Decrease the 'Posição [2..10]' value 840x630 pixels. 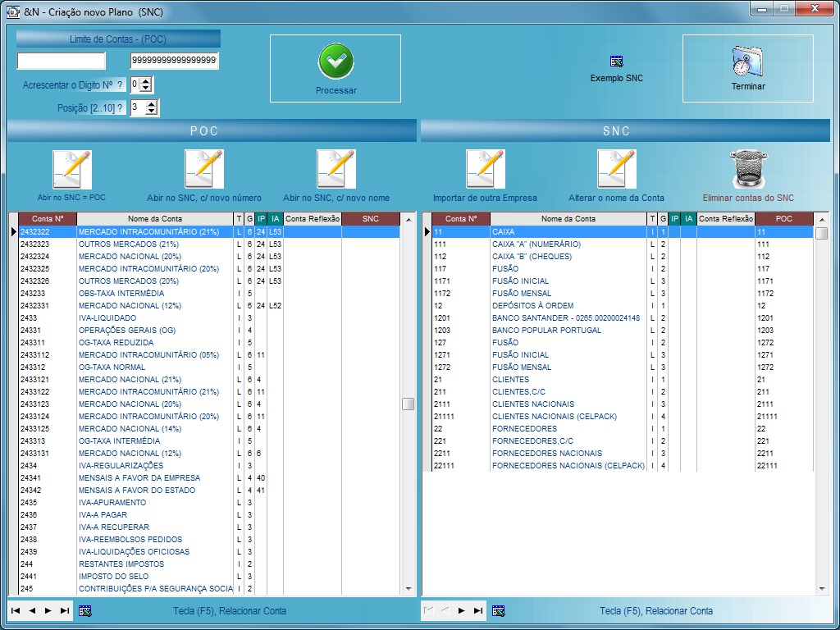click(x=152, y=112)
